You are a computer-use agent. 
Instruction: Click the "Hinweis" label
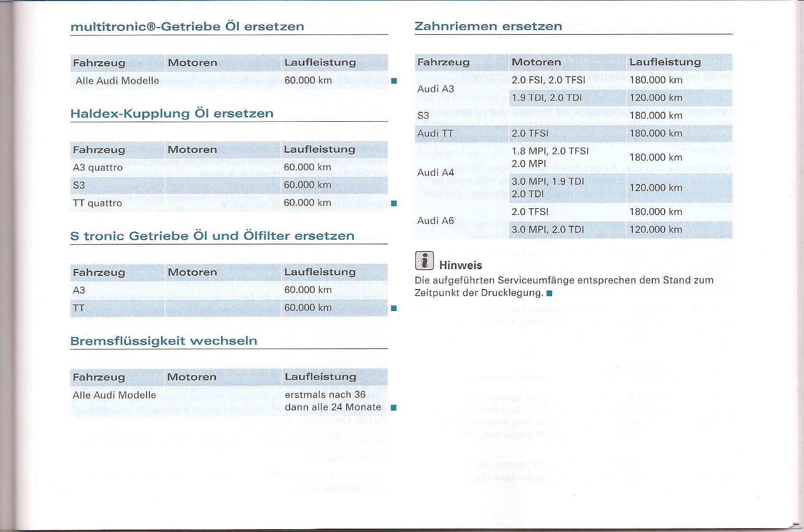(461, 265)
